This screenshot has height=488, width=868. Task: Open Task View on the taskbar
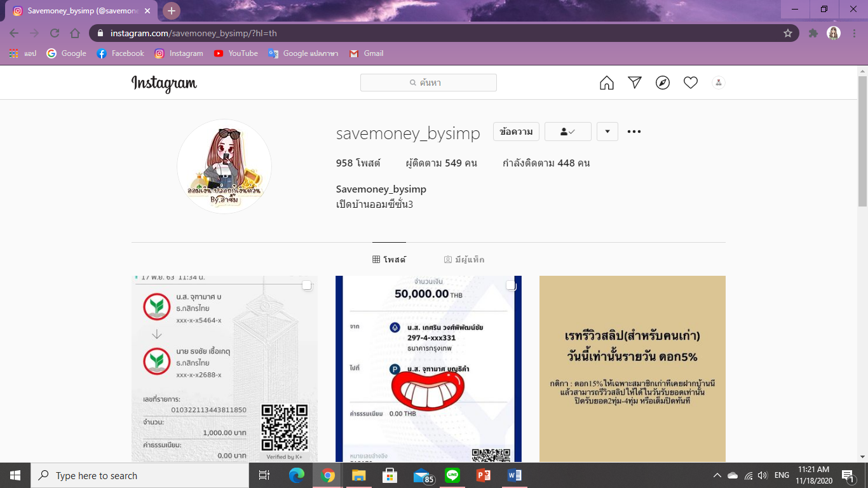click(x=264, y=475)
